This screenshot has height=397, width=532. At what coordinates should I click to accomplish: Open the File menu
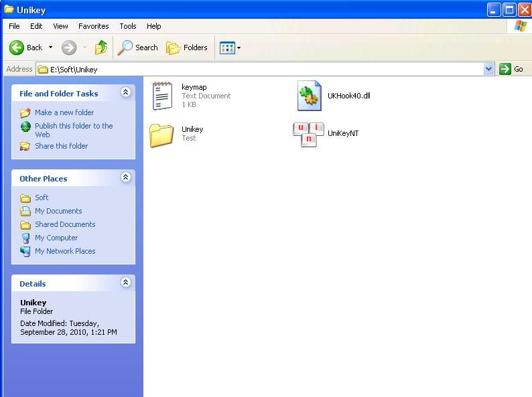pos(14,26)
